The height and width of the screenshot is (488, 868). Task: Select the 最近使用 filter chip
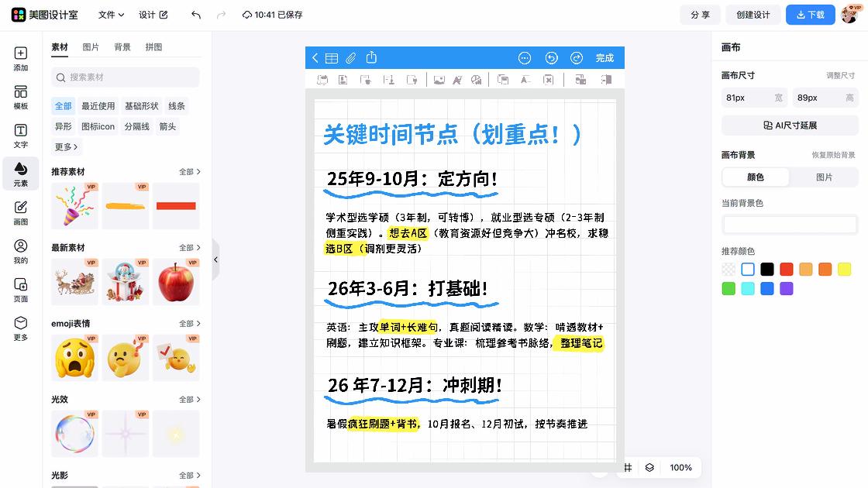(x=98, y=105)
